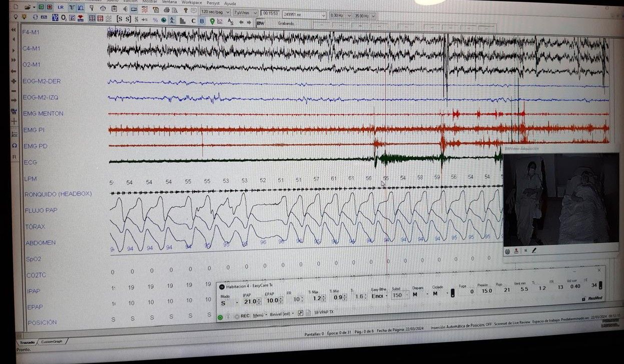Switch to the CustomGraph tab
Image resolution: width=624 pixels, height=364 pixels.
pyautogui.click(x=53, y=342)
